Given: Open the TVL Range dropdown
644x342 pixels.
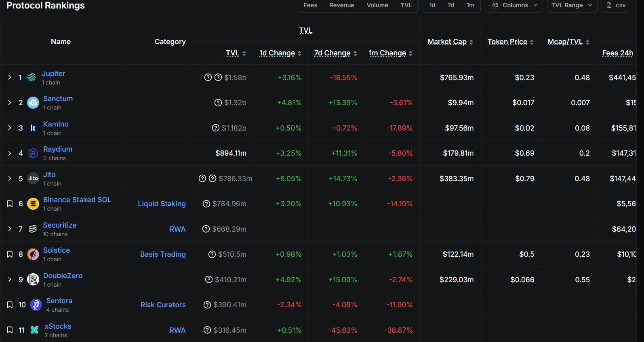Looking at the screenshot, I should pos(572,5).
